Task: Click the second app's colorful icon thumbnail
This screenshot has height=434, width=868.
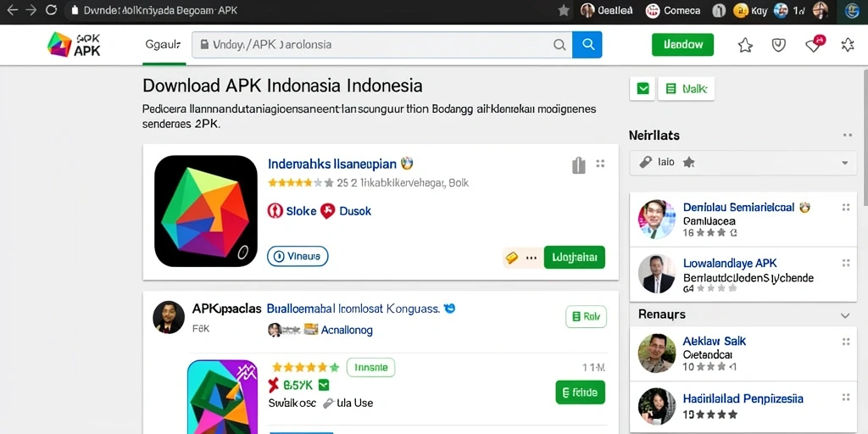Action: click(223, 397)
